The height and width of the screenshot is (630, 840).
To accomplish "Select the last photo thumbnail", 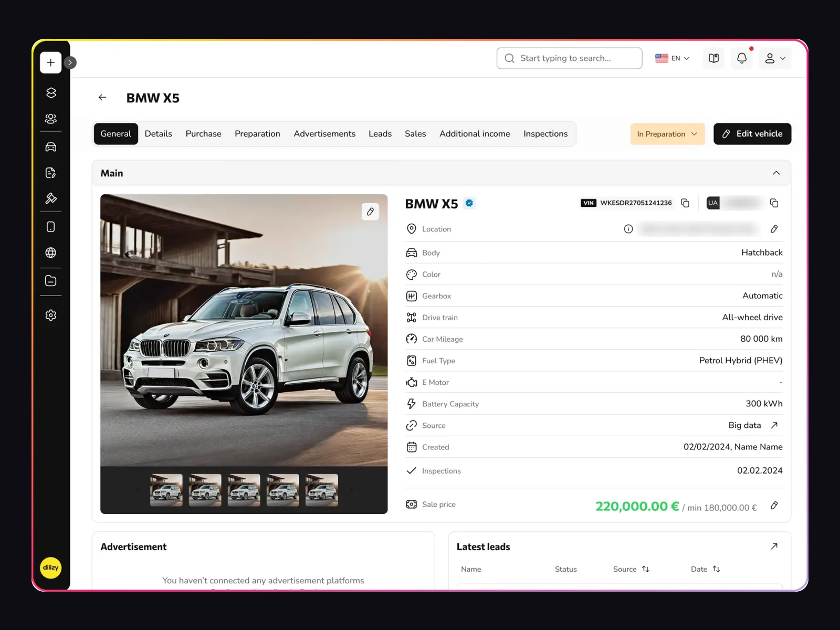I will point(322,490).
